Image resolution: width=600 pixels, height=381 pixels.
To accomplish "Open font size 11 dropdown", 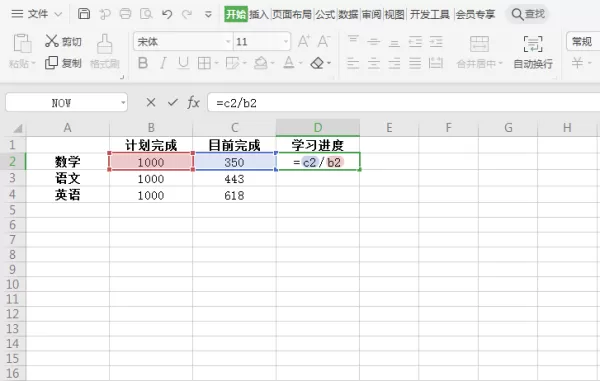I will [x=285, y=41].
